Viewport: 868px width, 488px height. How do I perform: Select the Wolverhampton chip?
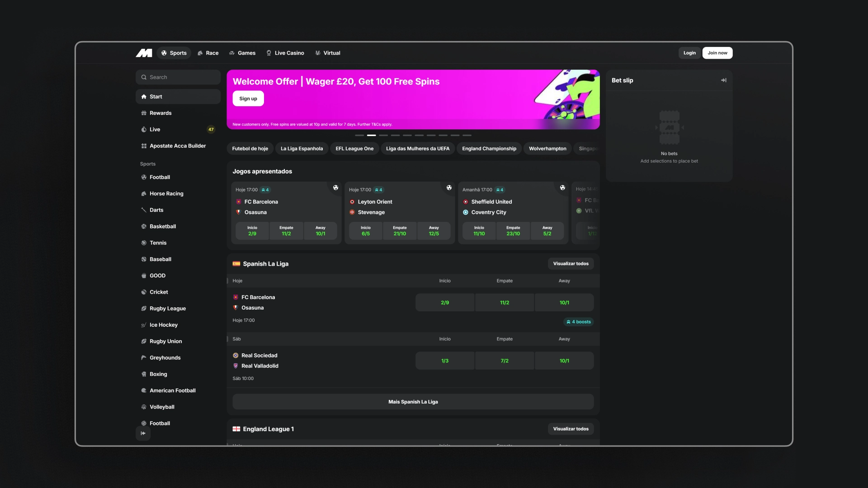pyautogui.click(x=547, y=149)
